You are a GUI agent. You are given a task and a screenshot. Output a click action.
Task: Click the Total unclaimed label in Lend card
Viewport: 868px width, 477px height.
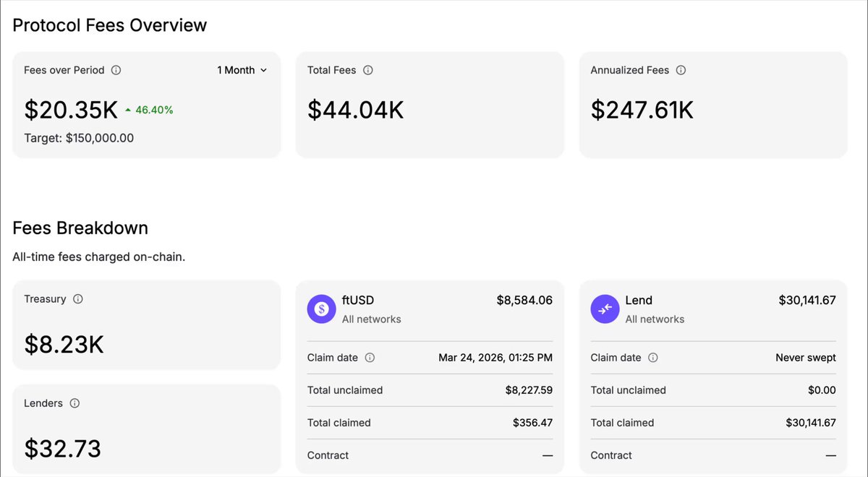click(629, 390)
